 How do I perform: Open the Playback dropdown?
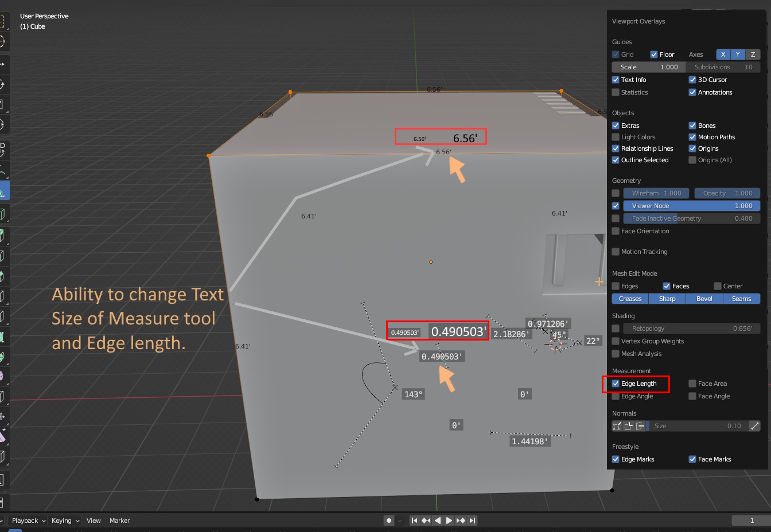tap(29, 521)
